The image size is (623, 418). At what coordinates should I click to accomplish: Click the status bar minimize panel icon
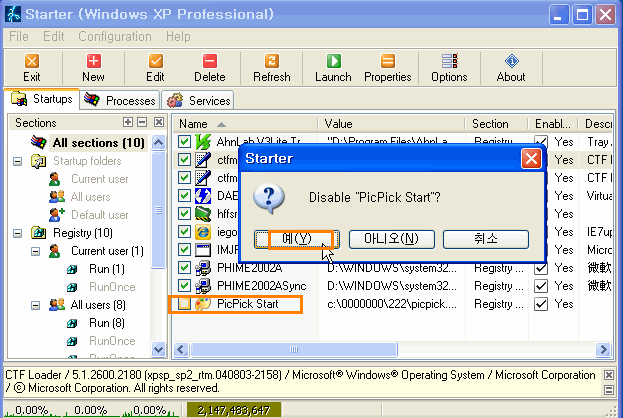(609, 390)
